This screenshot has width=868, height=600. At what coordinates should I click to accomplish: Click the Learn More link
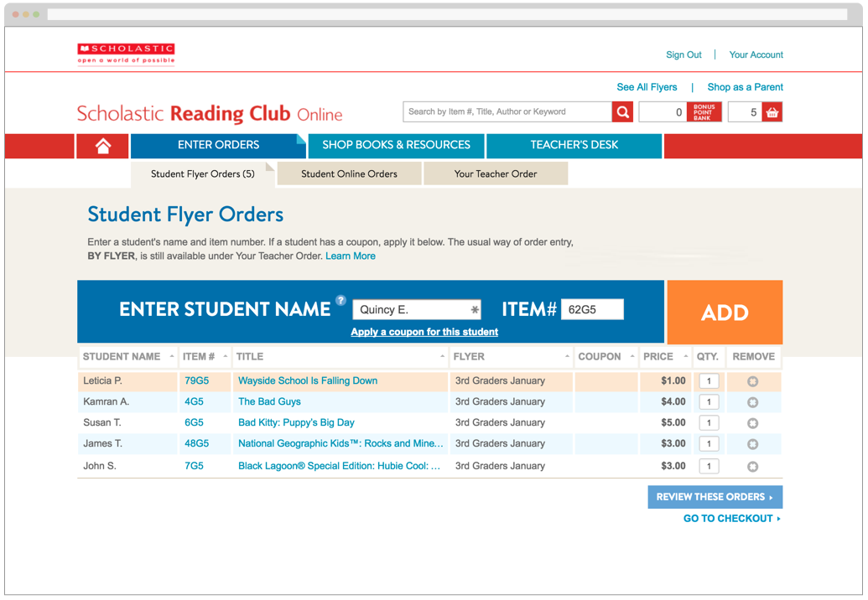(x=351, y=256)
